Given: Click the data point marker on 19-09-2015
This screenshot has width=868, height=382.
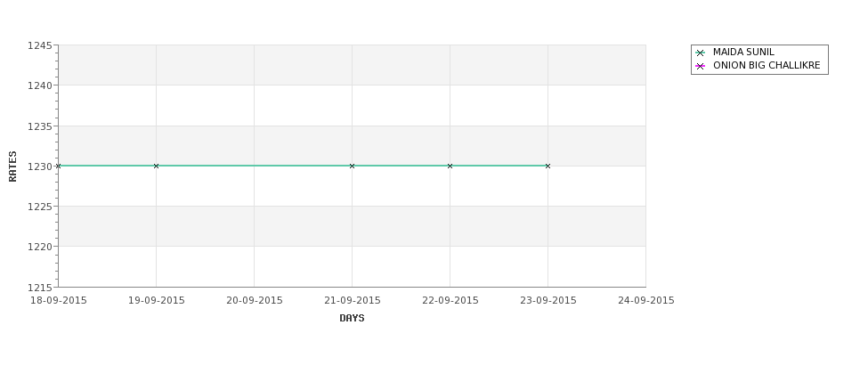Looking at the screenshot, I should [x=156, y=167].
